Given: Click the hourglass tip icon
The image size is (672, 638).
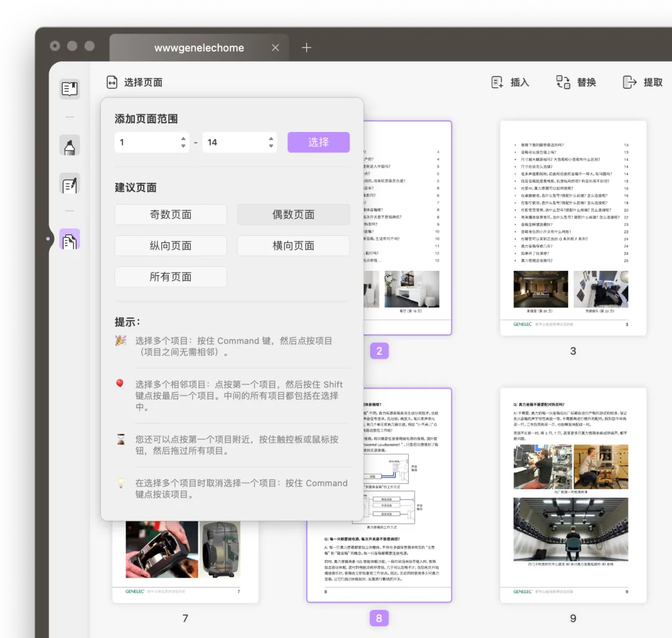Looking at the screenshot, I should (121, 439).
